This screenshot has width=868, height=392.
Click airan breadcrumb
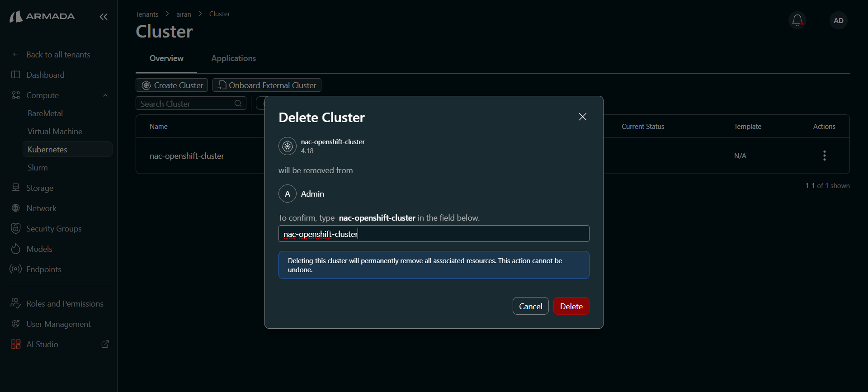click(184, 14)
